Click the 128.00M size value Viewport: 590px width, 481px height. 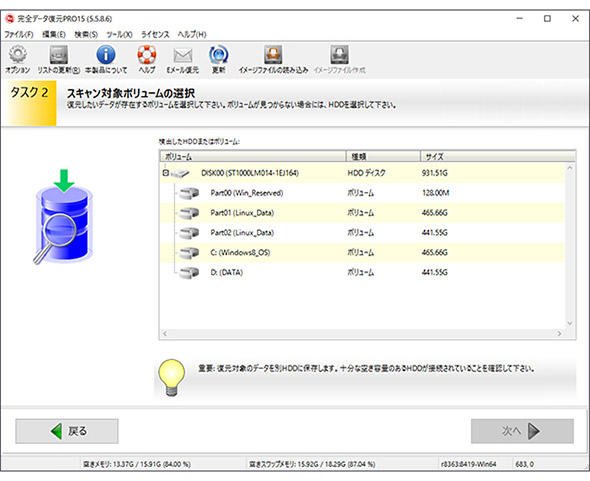point(435,193)
